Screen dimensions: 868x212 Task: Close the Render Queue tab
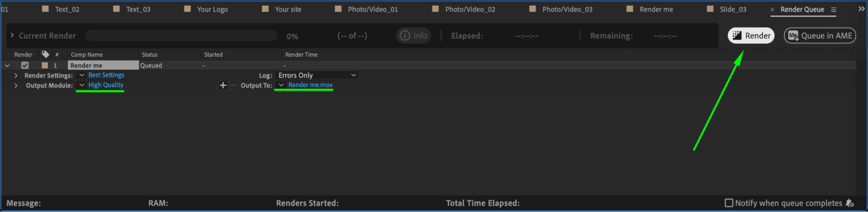(772, 10)
